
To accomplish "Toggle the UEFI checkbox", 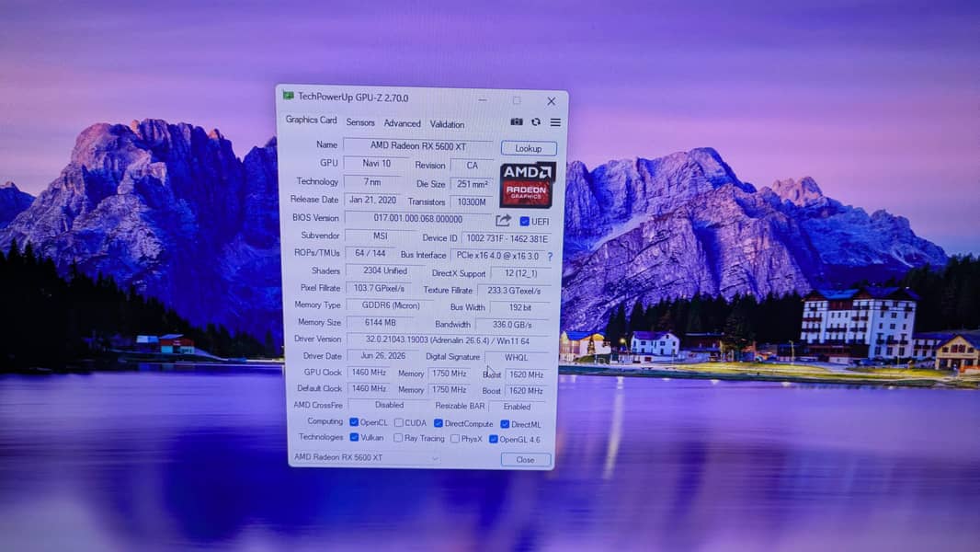I will pos(524,222).
